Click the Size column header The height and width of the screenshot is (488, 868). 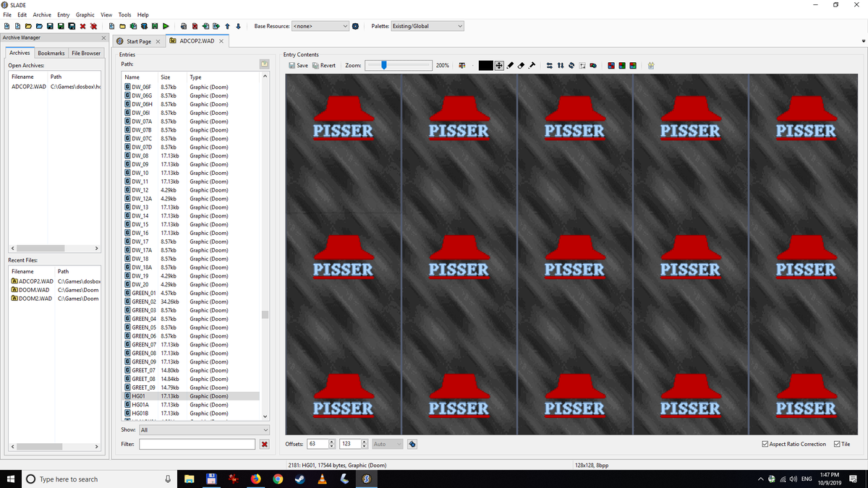172,77
